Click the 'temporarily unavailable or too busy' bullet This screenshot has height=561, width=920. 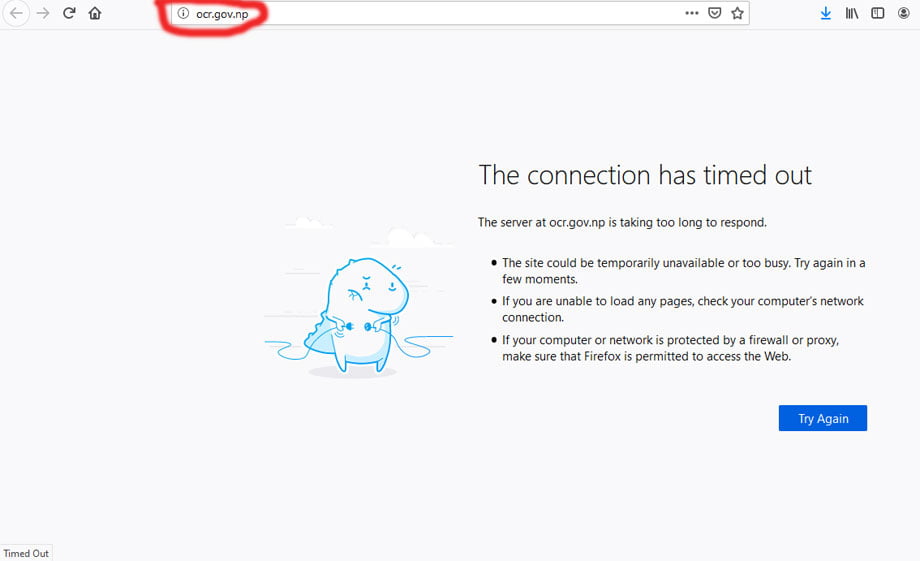point(683,271)
